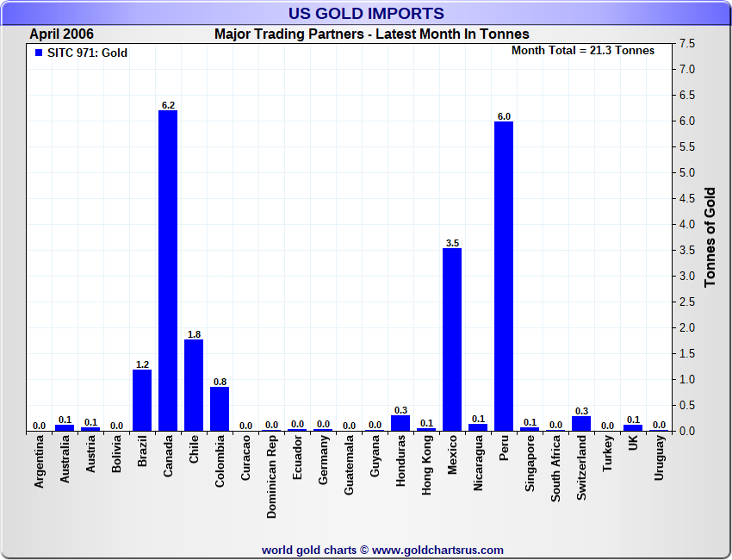
Task: Click the 'Australia' axis label
Action: click(x=65, y=459)
